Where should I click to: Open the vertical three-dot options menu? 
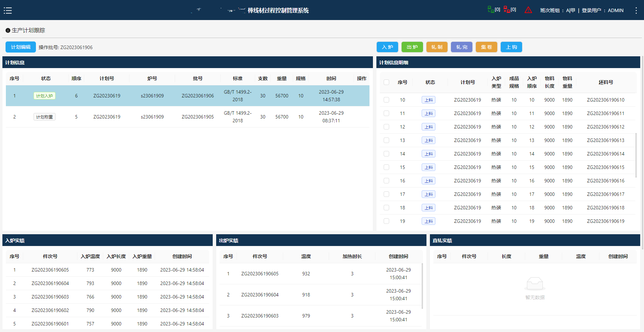[x=636, y=10]
